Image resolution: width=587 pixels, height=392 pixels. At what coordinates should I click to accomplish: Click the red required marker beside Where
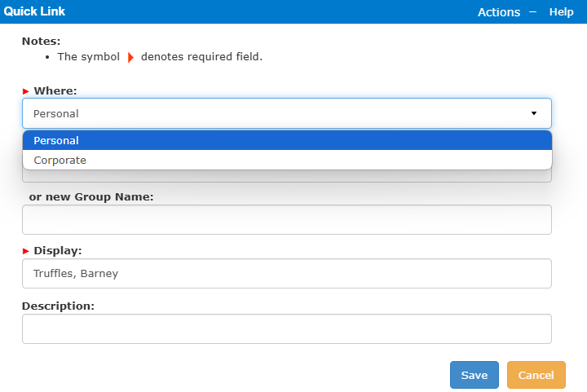coord(26,91)
